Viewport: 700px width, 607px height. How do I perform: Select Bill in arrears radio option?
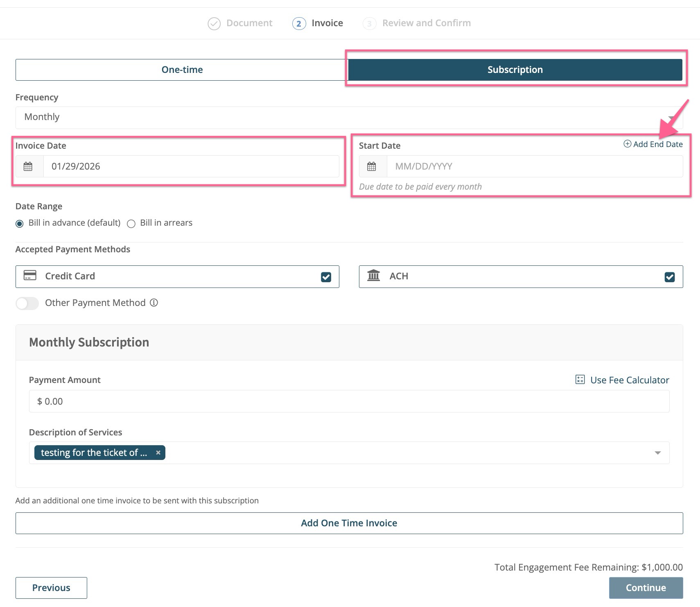click(131, 224)
